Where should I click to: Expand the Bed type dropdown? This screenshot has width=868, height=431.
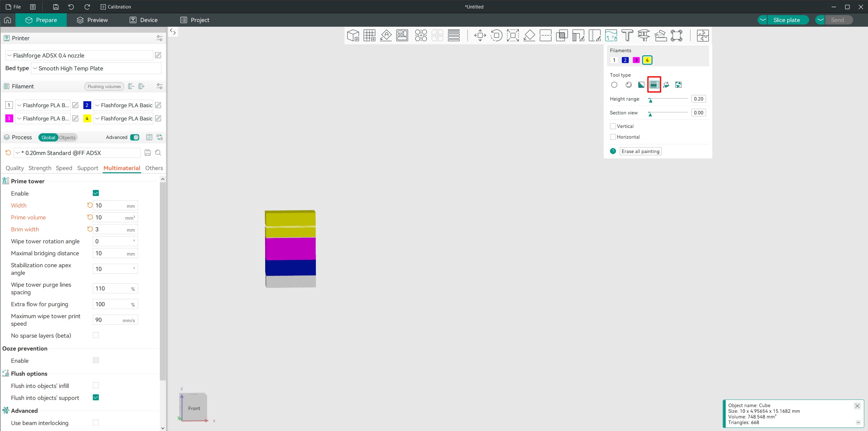96,68
